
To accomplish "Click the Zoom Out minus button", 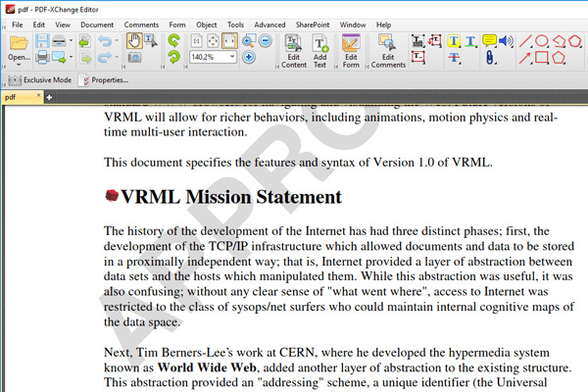I will tap(266, 40).
